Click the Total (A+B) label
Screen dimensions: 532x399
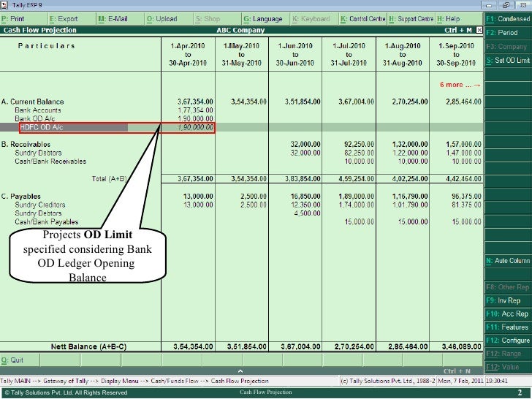110,179
